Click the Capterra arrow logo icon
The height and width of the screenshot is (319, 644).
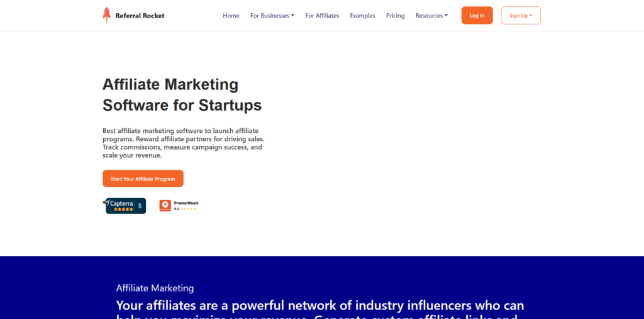point(108,202)
